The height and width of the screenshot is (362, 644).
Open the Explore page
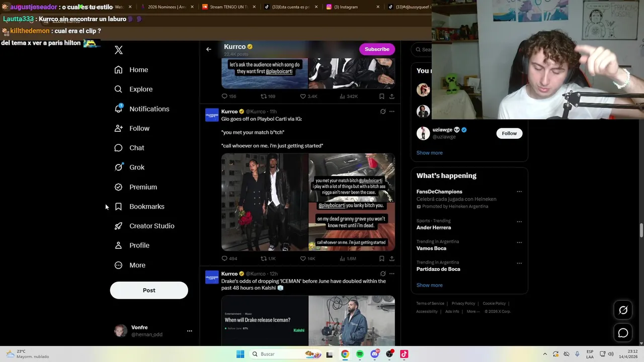click(x=133, y=89)
